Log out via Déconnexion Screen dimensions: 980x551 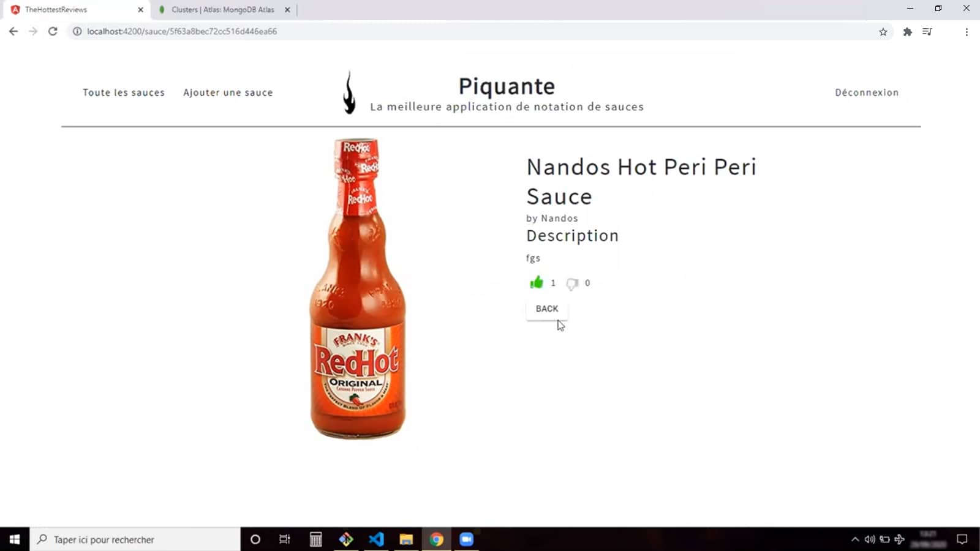(x=867, y=92)
